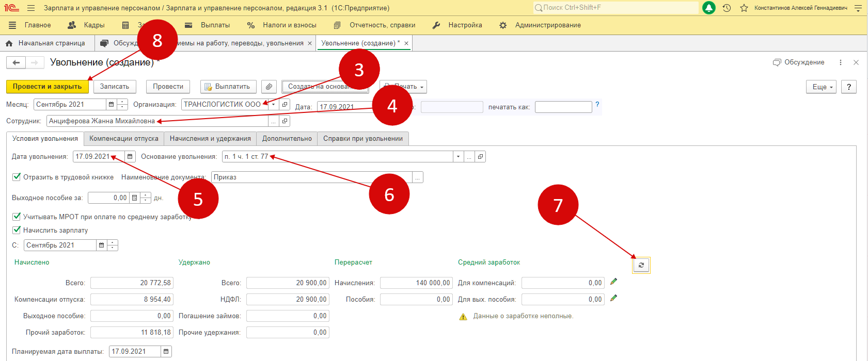Click pencil icon next to Для вых. пособия
This screenshot has width=868, height=361.
click(x=613, y=298)
